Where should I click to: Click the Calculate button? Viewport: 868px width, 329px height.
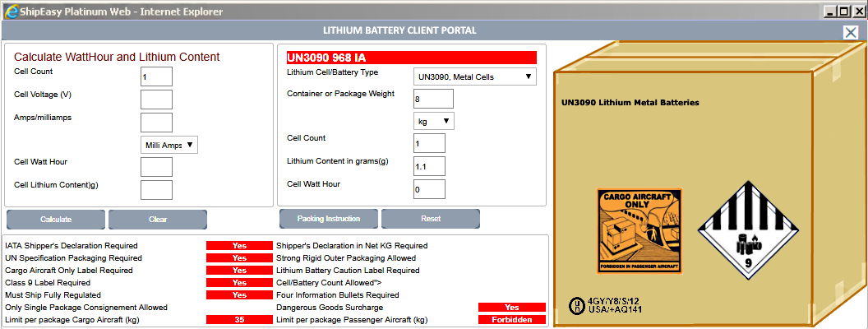[56, 220]
